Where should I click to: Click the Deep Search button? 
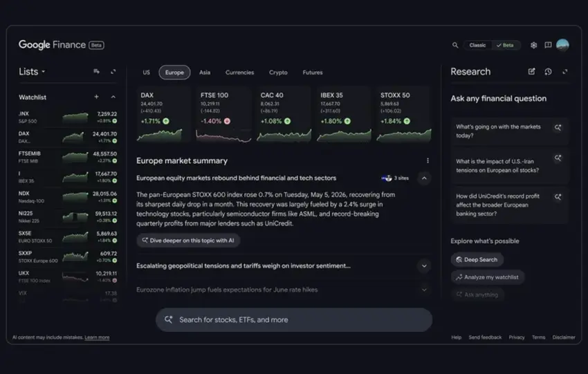pyautogui.click(x=477, y=259)
